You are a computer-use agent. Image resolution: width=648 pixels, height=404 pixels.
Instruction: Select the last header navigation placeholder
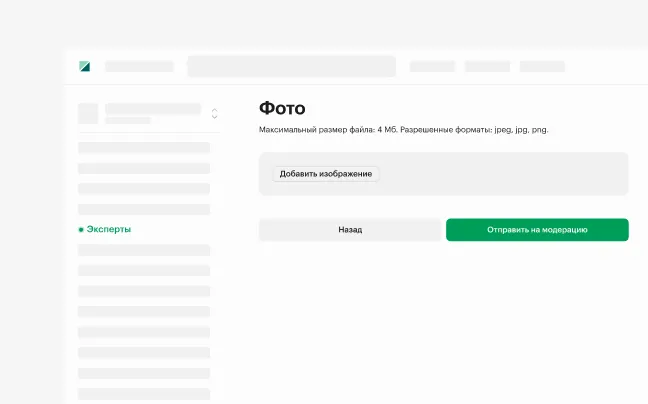(542, 67)
